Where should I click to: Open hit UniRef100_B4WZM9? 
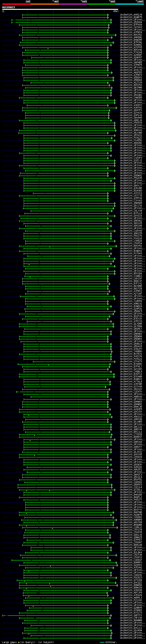tap(131, 40)
